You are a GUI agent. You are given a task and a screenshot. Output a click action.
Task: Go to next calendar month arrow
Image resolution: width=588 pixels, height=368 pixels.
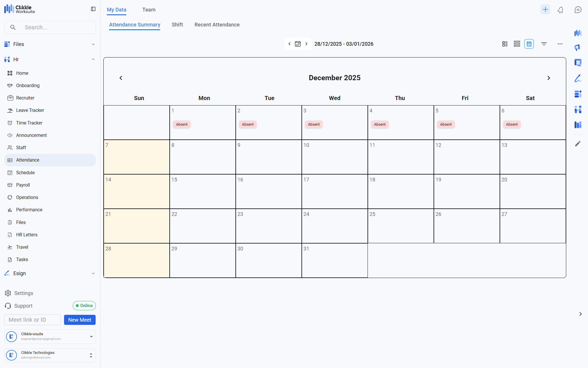coord(548,78)
